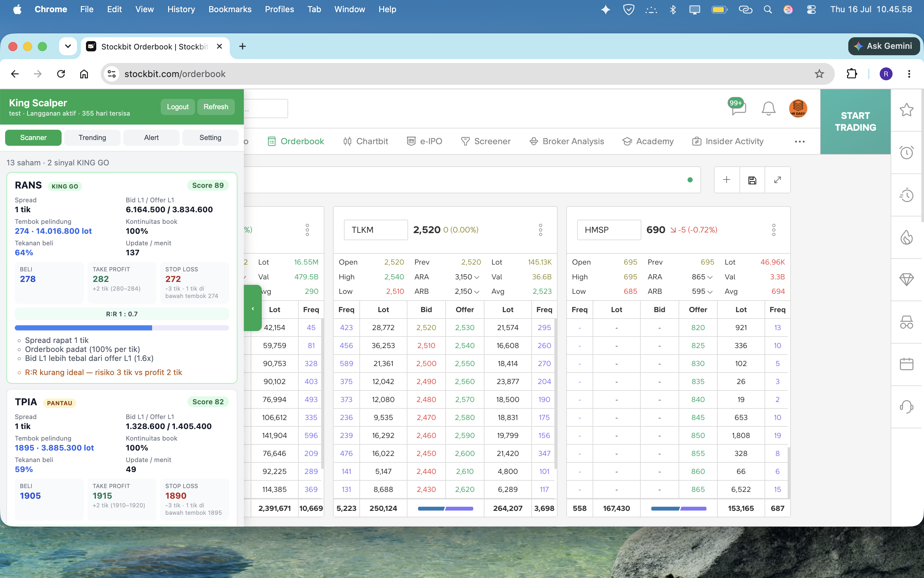Click the TLKM bid-offer ratio bar
This screenshot has height=578, width=924.
coord(446,508)
